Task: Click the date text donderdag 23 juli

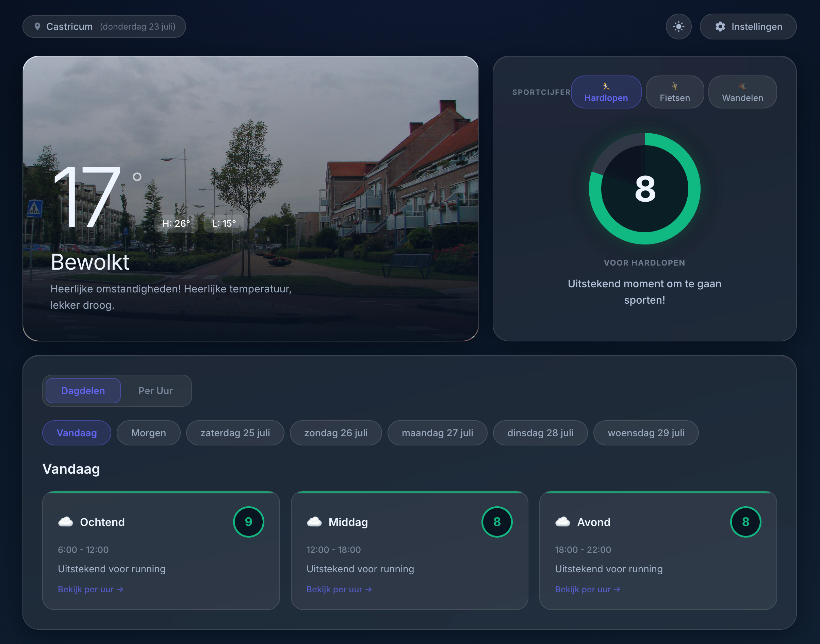Action: coord(138,27)
